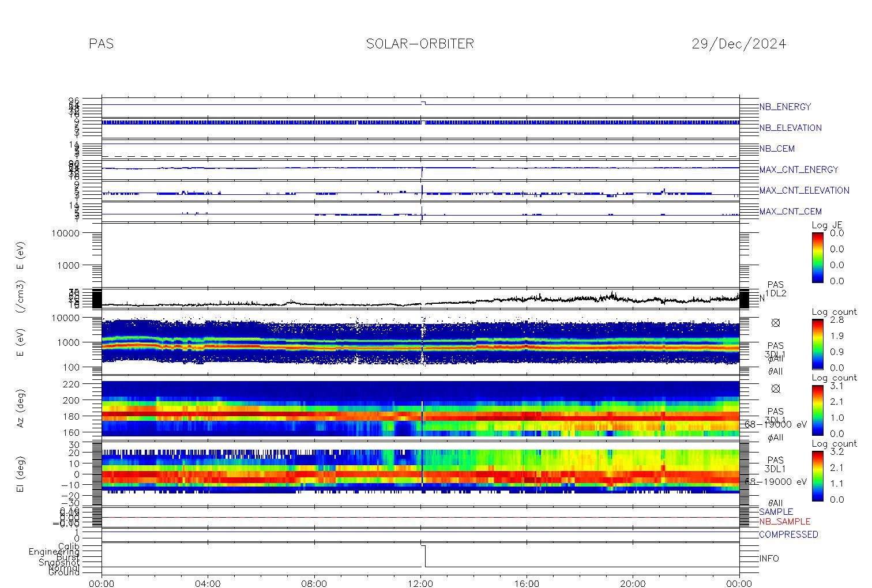Click inside the azimuth spectrogram panel

420,408
